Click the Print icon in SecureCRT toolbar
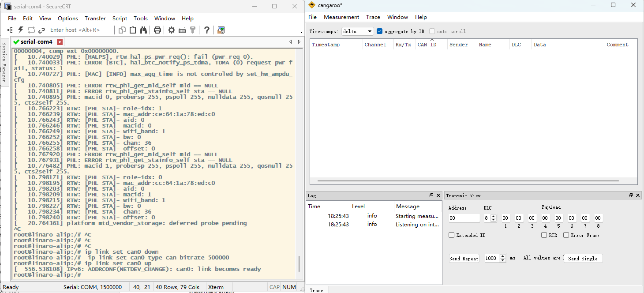 (157, 30)
